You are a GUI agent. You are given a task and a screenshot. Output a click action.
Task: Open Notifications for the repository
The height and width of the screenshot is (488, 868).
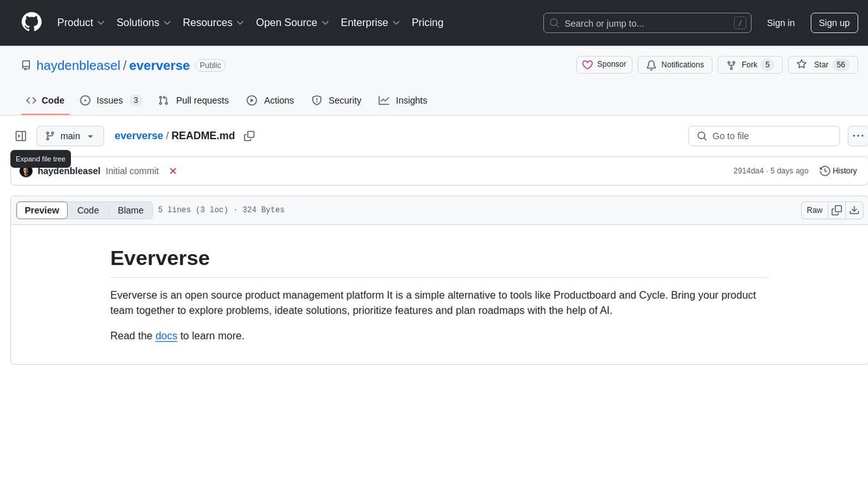[x=675, y=65]
